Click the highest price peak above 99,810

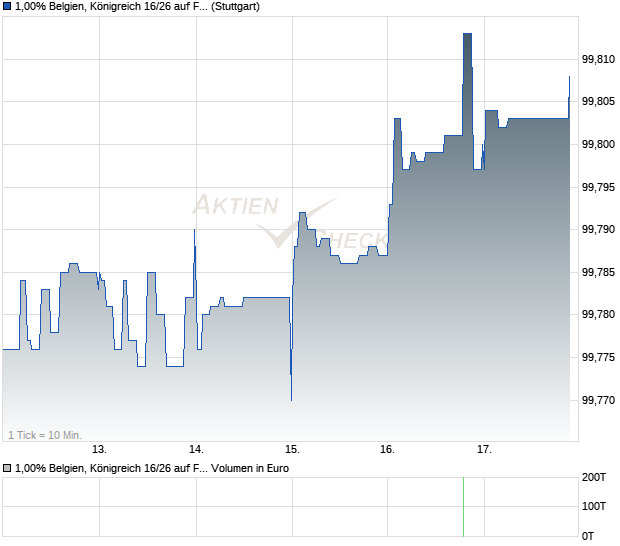click(x=467, y=34)
